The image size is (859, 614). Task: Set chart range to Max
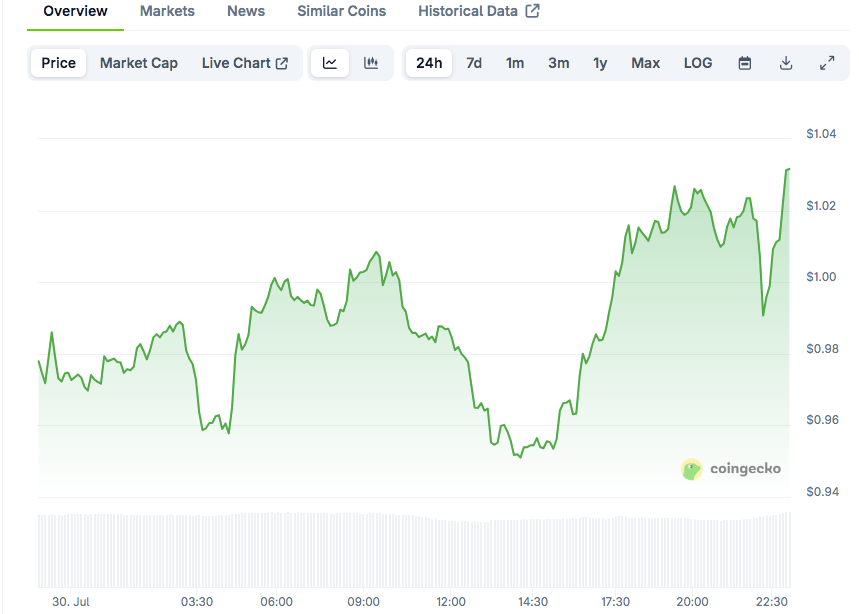pos(645,63)
